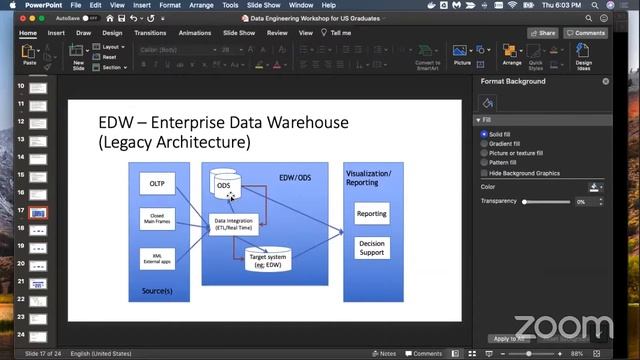Screen dimensions: 640x360
Task: Select Gradient fill radio button
Action: click(484, 144)
